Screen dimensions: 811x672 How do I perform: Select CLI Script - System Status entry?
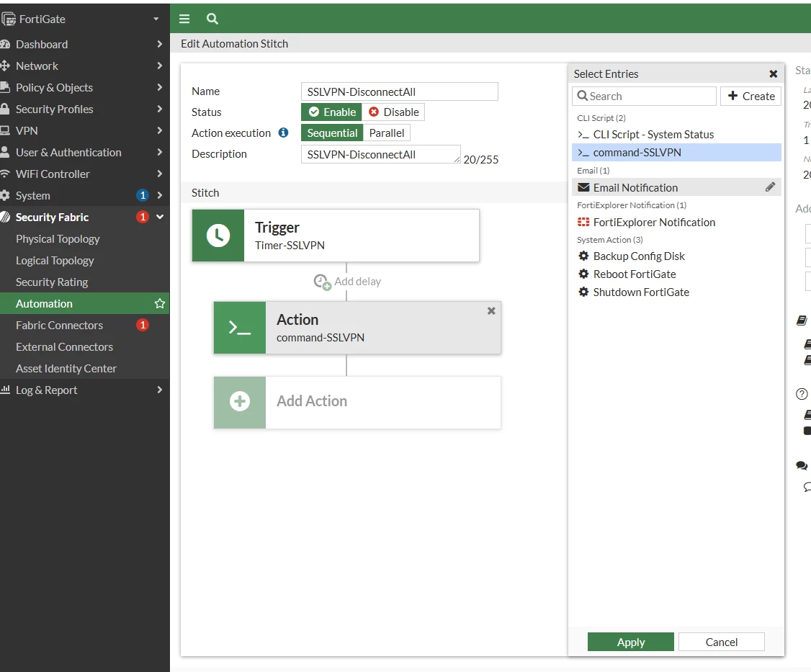676,135
